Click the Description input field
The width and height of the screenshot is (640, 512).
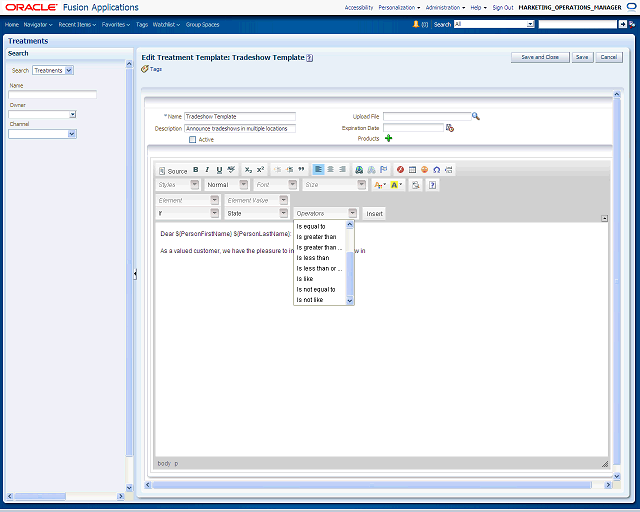pyautogui.click(x=240, y=129)
